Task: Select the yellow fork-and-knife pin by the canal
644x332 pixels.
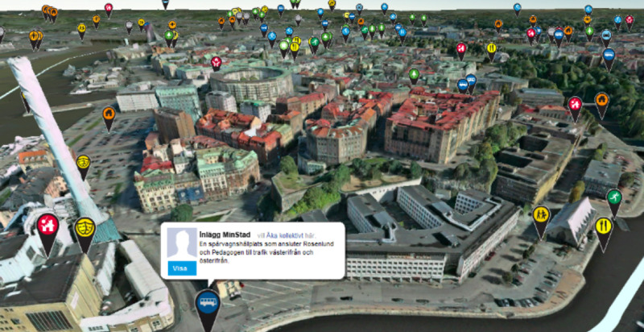Action: point(604,230)
